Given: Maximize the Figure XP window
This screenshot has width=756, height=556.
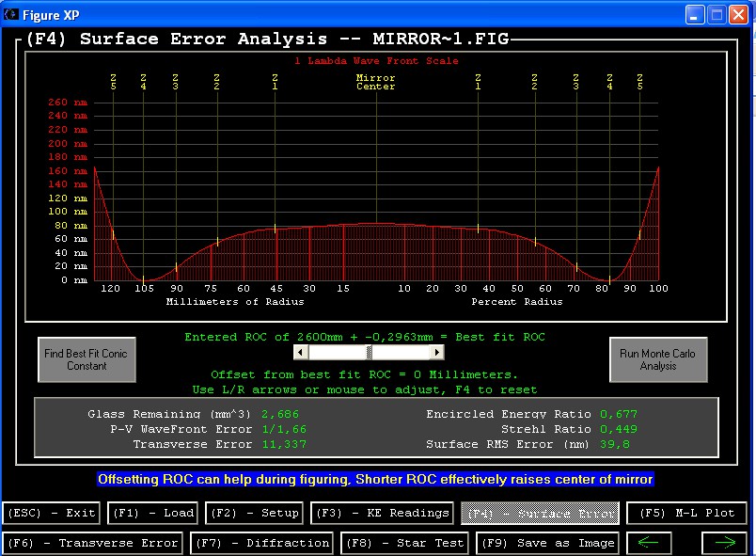Looking at the screenshot, I should [717, 15].
